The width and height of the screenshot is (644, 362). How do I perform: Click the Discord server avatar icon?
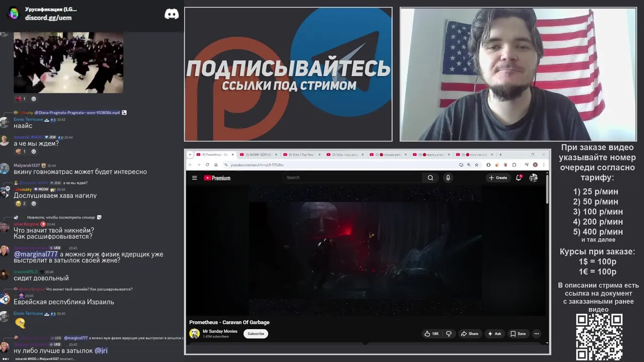pyautogui.click(x=14, y=14)
